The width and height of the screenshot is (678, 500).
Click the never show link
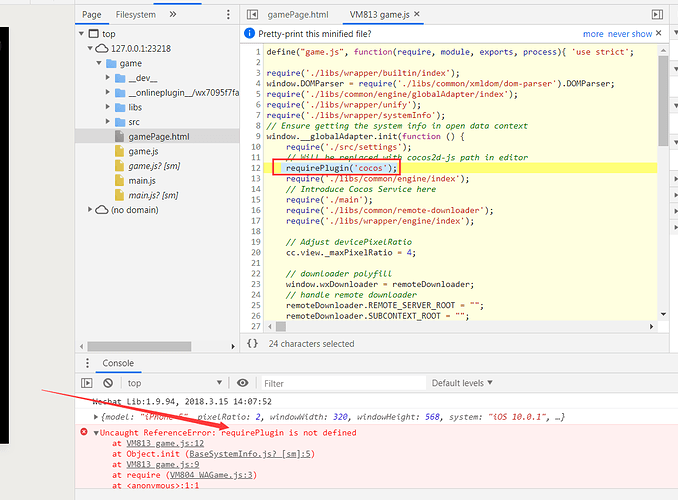pyautogui.click(x=630, y=34)
